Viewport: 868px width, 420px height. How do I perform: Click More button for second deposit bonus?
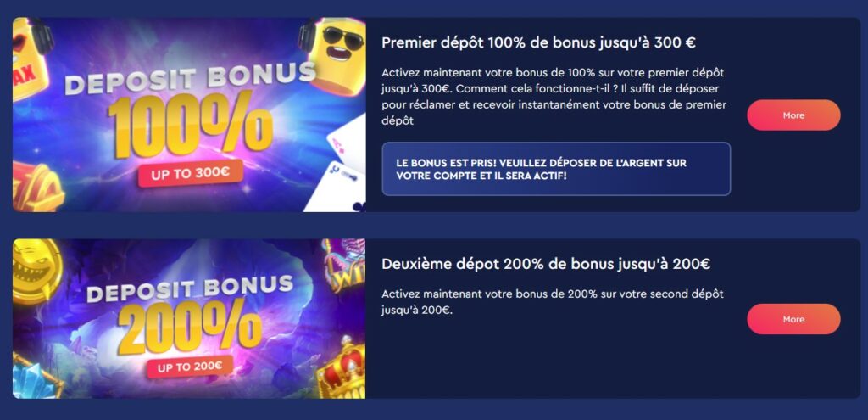point(793,319)
